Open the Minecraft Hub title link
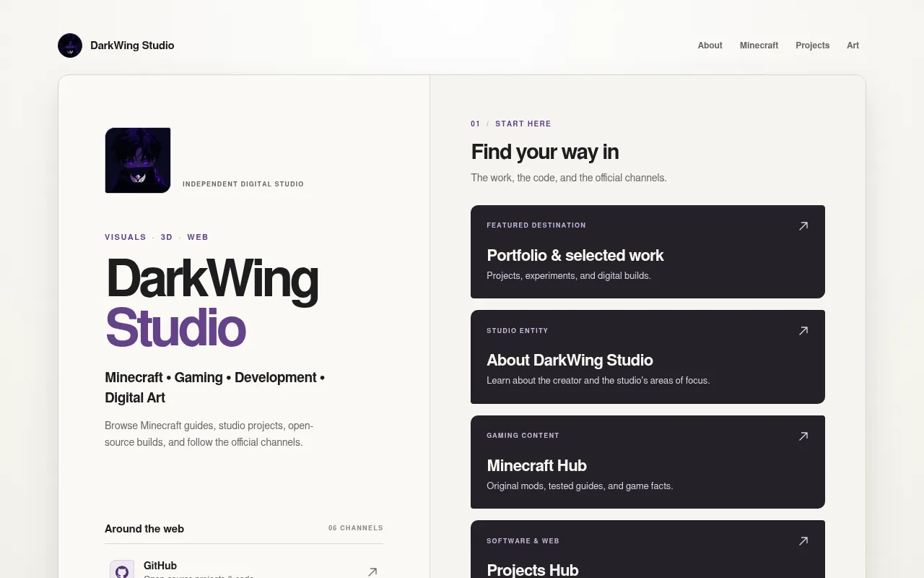The image size is (924, 578). 536,465
